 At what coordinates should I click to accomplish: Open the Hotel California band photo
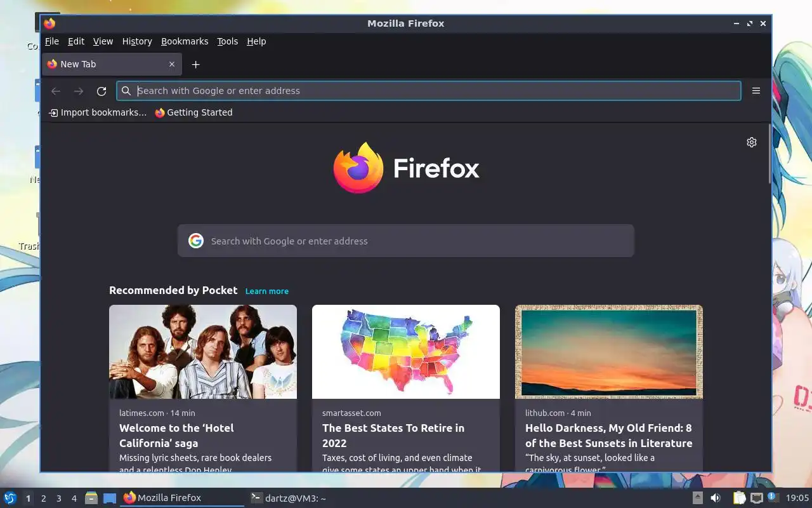pyautogui.click(x=203, y=352)
